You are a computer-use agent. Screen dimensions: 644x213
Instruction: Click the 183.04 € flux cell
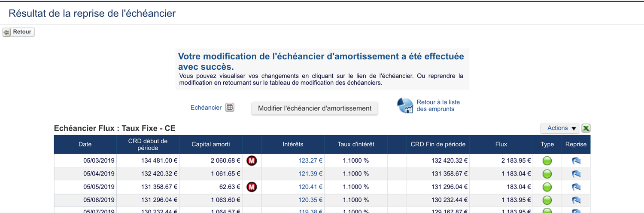point(501,187)
